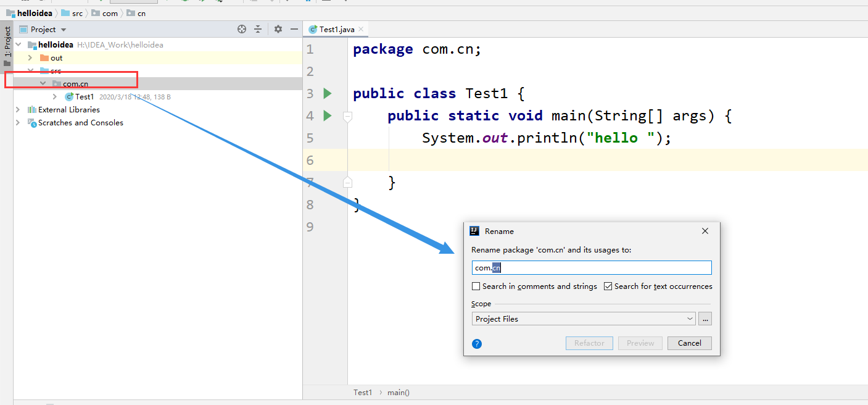Run main method via line 4 gutter arrow
Screen dimensions: 868x405
[x=328, y=115]
